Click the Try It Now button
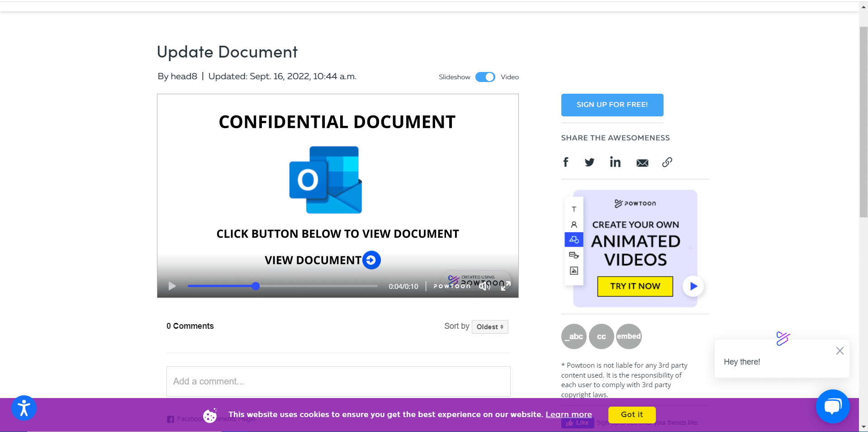This screenshot has width=868, height=432. click(635, 286)
